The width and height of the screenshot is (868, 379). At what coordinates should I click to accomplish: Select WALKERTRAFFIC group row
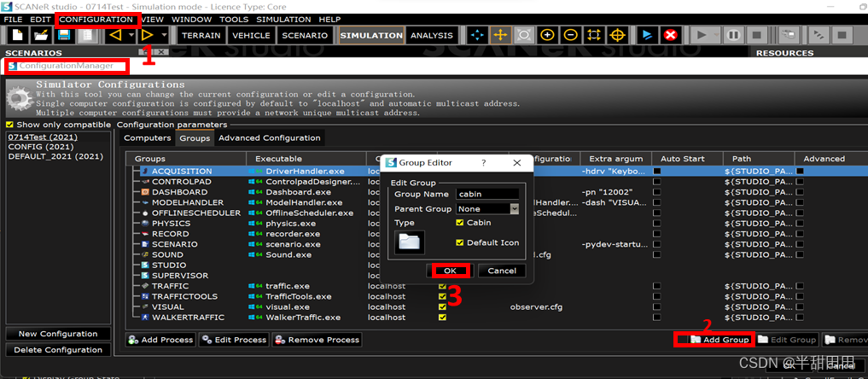pyautogui.click(x=189, y=318)
